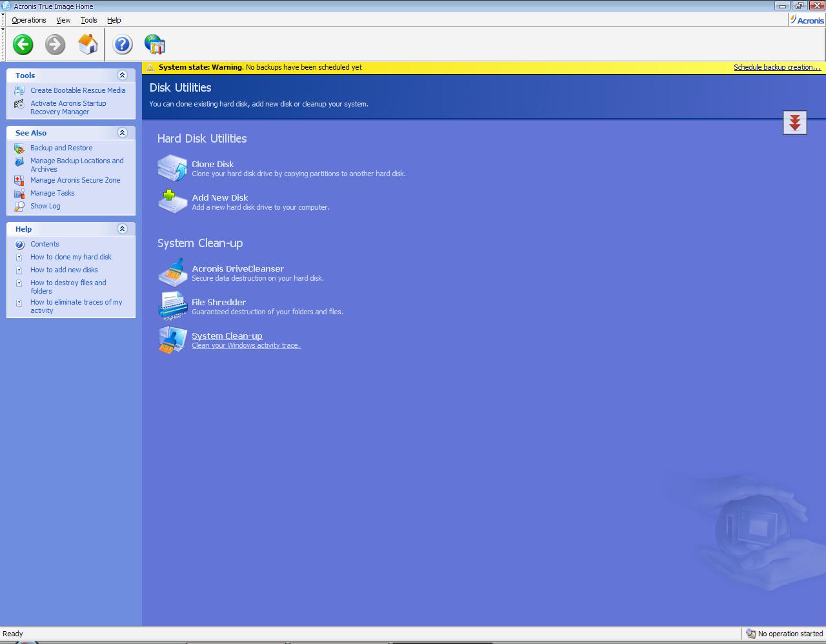Open Manage Backup Locations and Archives

pos(77,165)
